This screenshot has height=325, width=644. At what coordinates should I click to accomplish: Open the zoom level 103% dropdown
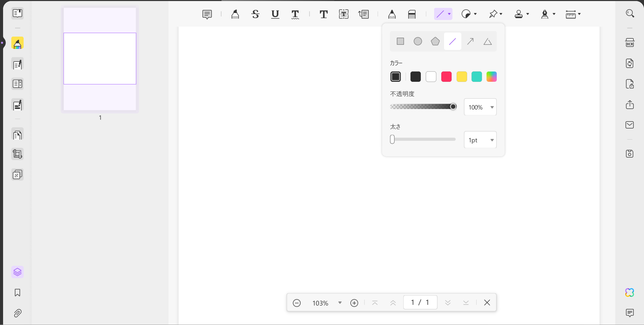340,303
